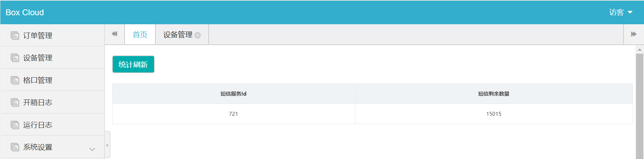The image size is (644, 159).
Task: Click the scrollbar up arrow
Action: click(x=640, y=50)
